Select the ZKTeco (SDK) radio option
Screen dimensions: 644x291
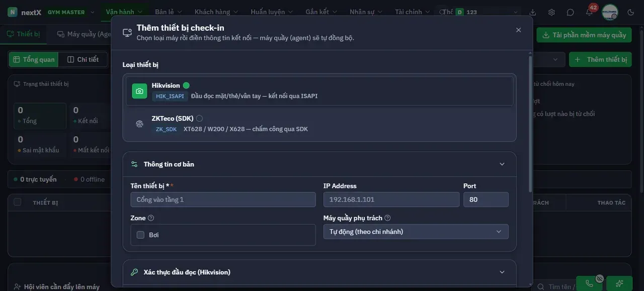199,118
